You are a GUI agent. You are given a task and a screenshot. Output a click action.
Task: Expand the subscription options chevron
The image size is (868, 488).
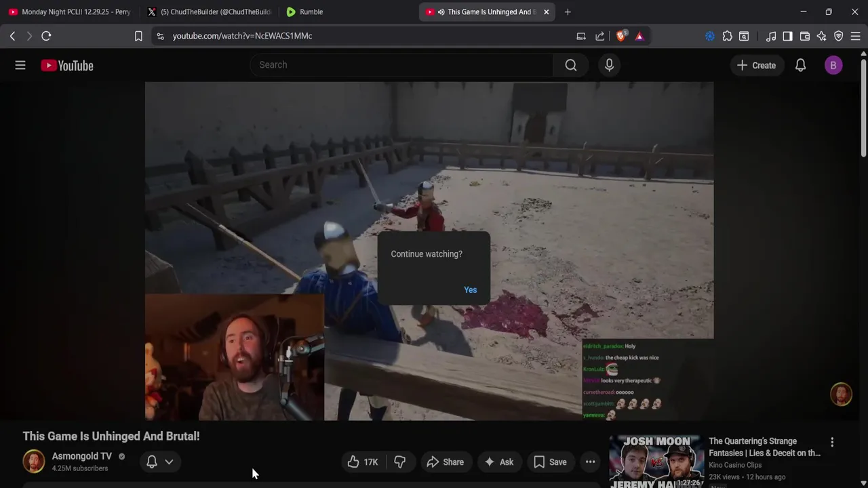point(169,462)
